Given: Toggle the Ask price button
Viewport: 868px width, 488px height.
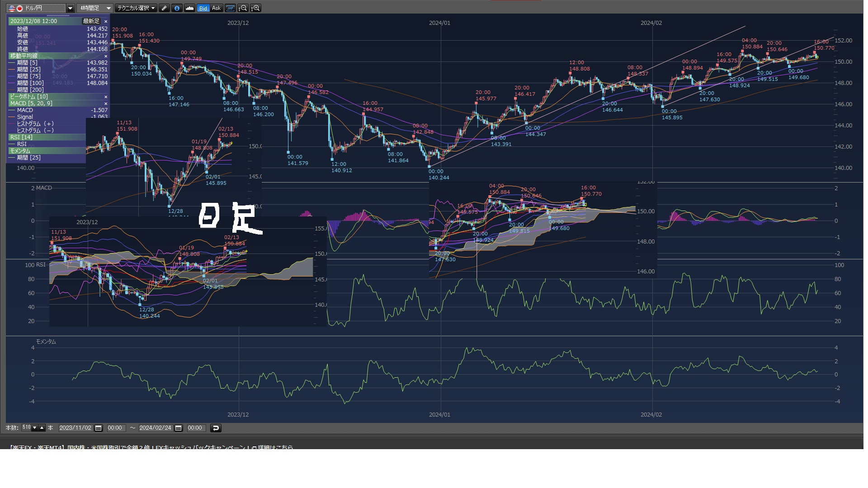Looking at the screenshot, I should 216,8.
